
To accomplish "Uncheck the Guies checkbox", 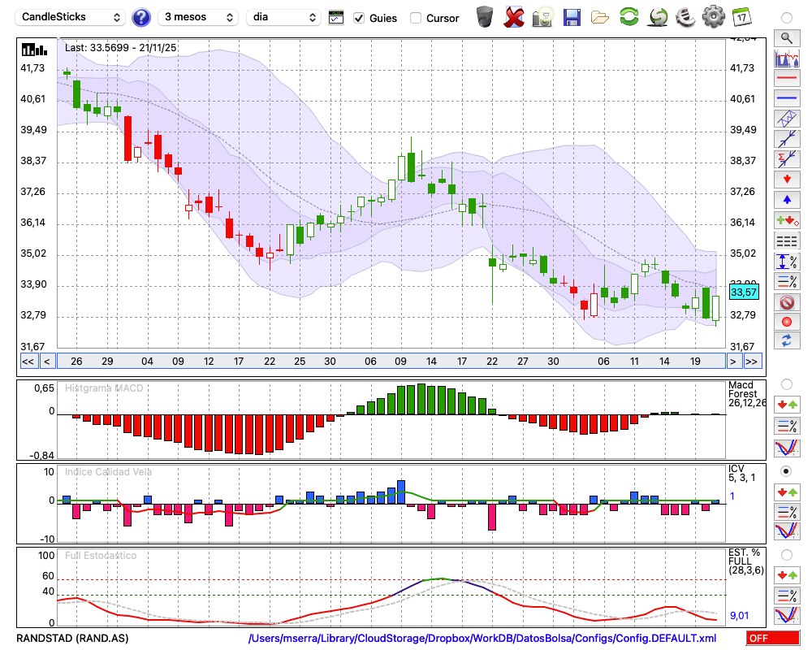I will [360, 18].
